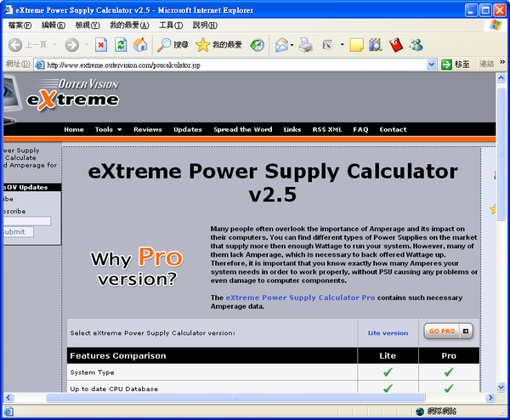Print the page using printer icon
Image resolution: width=510 pixels, height=420 pixels.
(x=306, y=44)
